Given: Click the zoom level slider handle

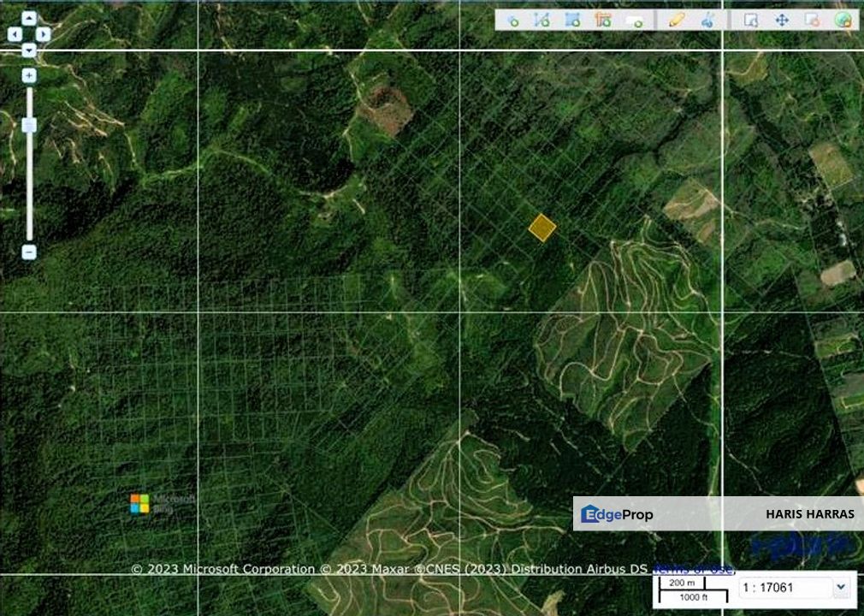Looking at the screenshot, I should coord(28,125).
